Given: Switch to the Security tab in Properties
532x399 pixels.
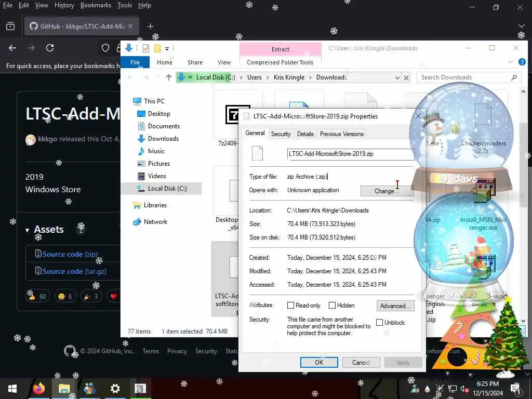Looking at the screenshot, I should click(x=281, y=134).
